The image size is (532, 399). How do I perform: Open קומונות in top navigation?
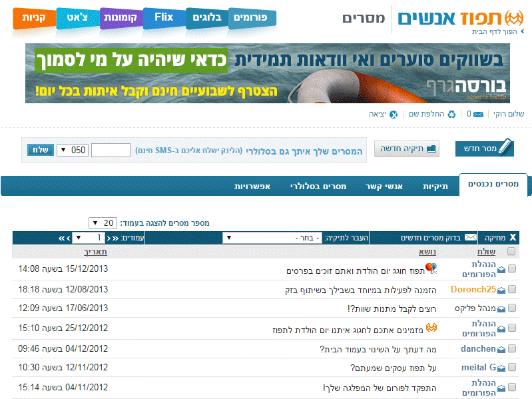coord(121,19)
